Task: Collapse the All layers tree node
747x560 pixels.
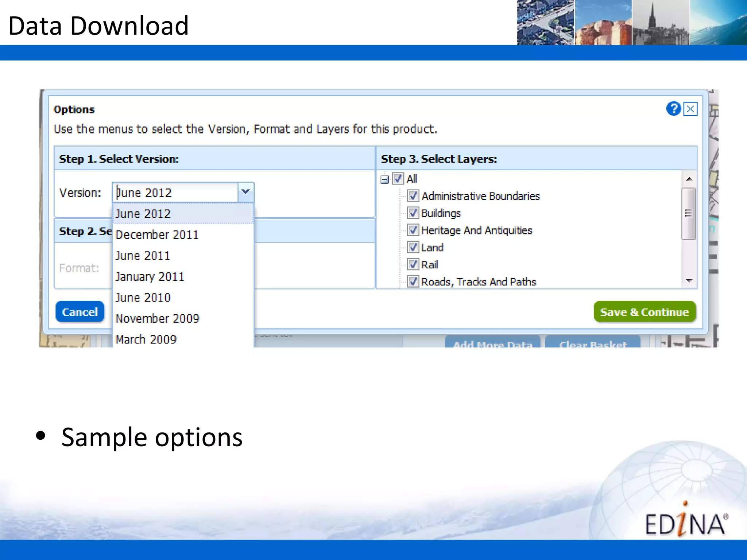Action: coord(384,179)
